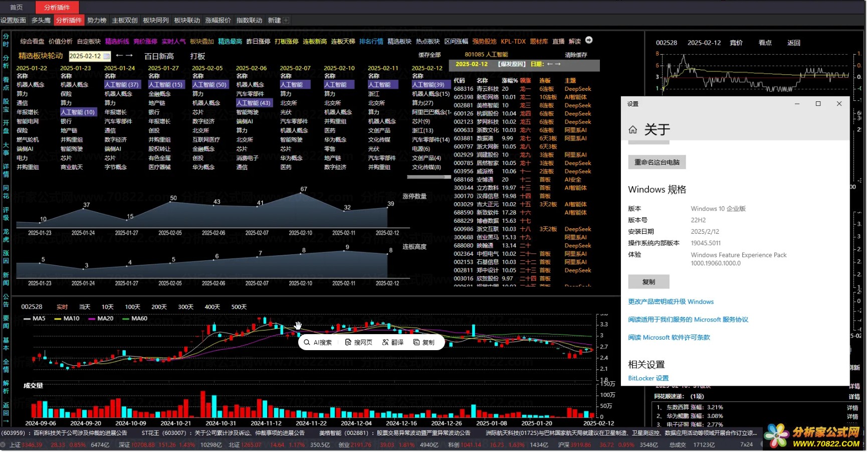The width and height of the screenshot is (868, 452).
Task: Click left arrow after 日期 in 爆发原因 bar
Action: [x=550, y=64]
